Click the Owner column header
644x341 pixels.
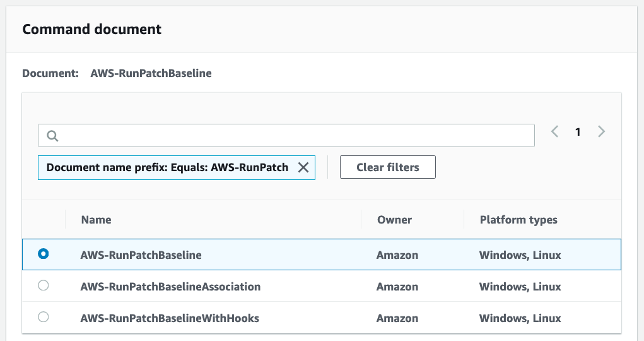pyautogui.click(x=394, y=220)
